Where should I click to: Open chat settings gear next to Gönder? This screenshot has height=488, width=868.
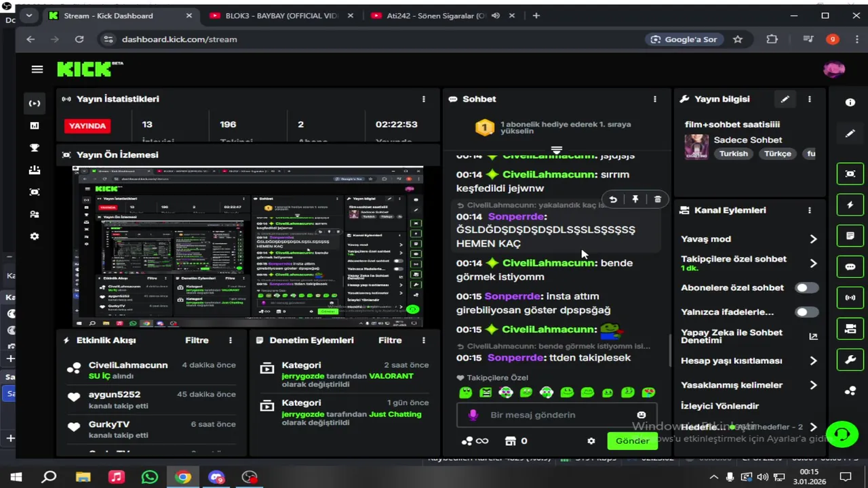[x=591, y=441]
